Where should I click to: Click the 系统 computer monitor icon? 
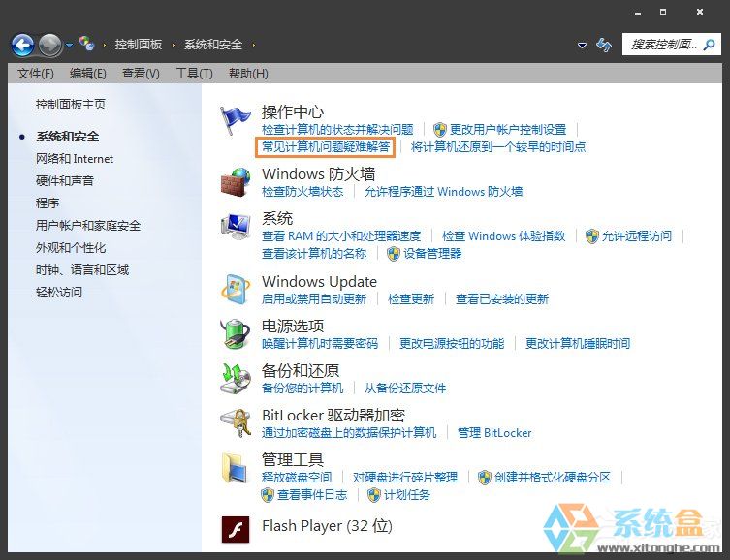click(236, 227)
